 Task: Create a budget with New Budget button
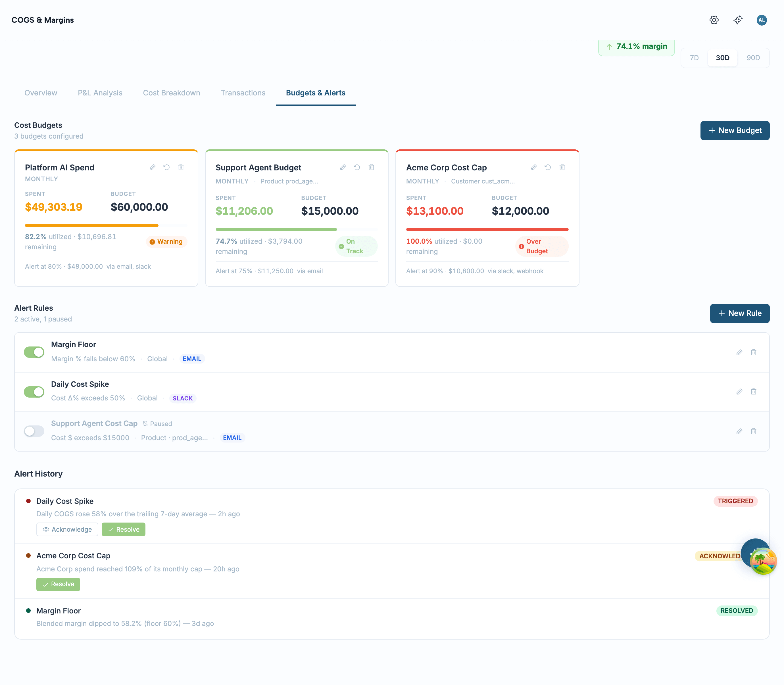tap(735, 130)
